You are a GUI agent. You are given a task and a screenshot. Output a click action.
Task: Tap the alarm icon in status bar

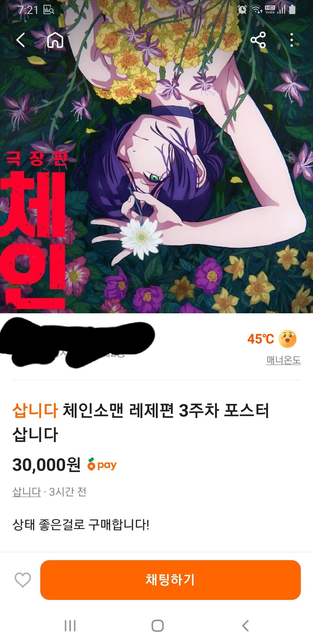click(242, 10)
